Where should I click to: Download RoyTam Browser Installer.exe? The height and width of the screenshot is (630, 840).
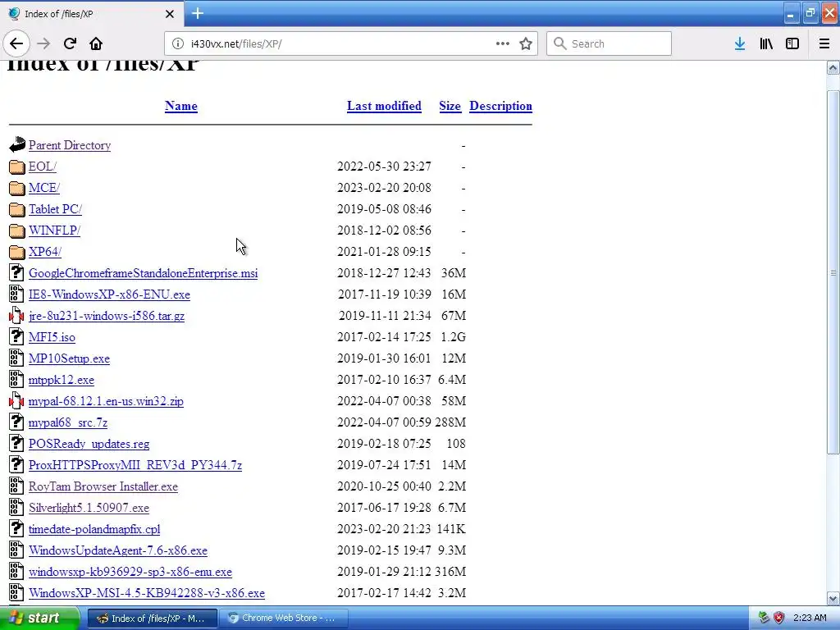(103, 486)
